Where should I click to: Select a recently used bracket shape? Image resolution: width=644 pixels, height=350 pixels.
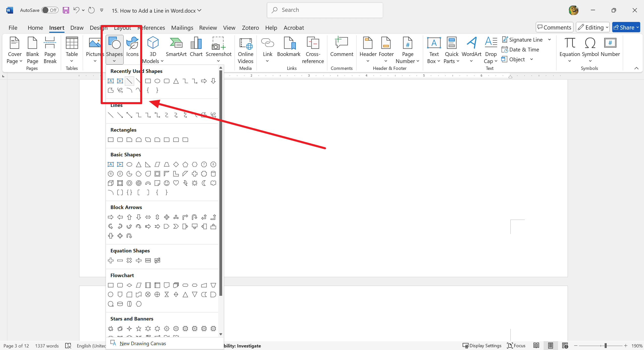148,90
